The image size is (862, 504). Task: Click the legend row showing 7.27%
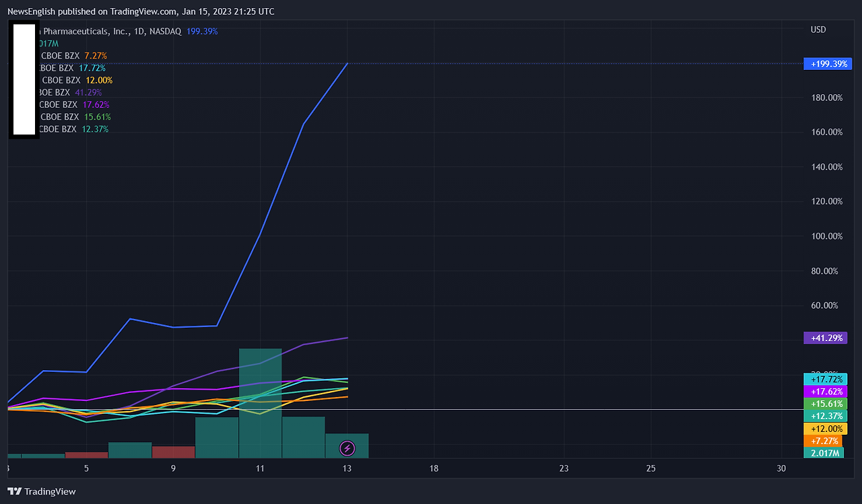pyautogui.click(x=74, y=56)
